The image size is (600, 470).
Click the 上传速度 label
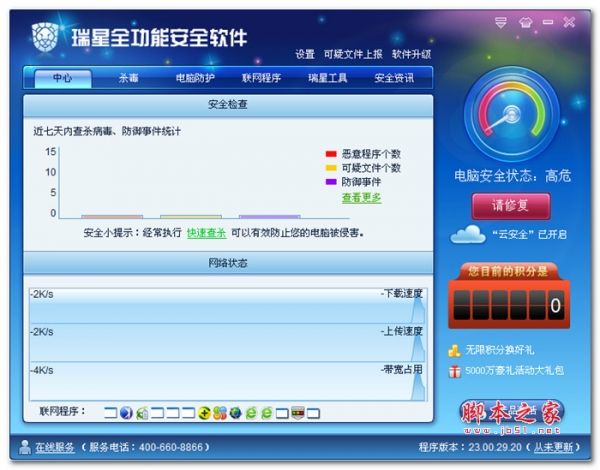pos(402,331)
